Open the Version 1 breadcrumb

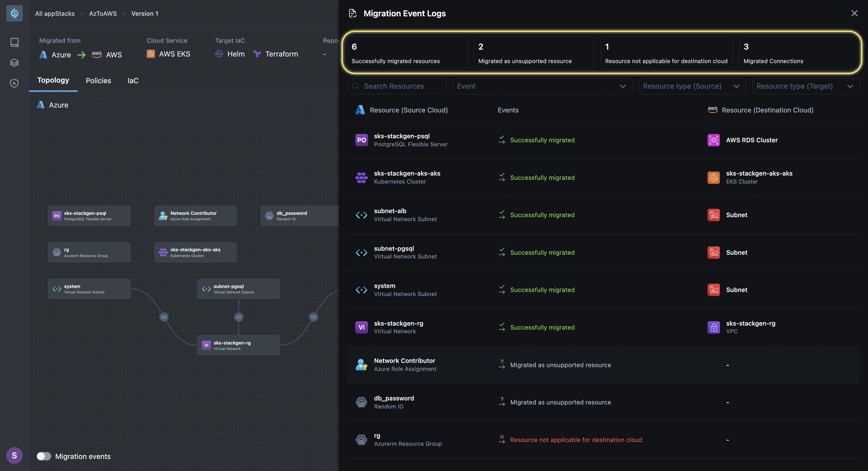145,13
